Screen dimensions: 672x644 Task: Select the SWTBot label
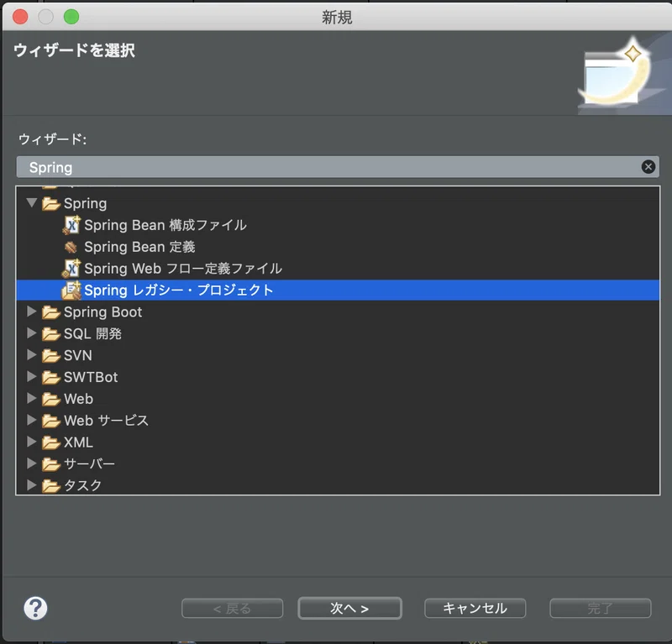coord(91,378)
